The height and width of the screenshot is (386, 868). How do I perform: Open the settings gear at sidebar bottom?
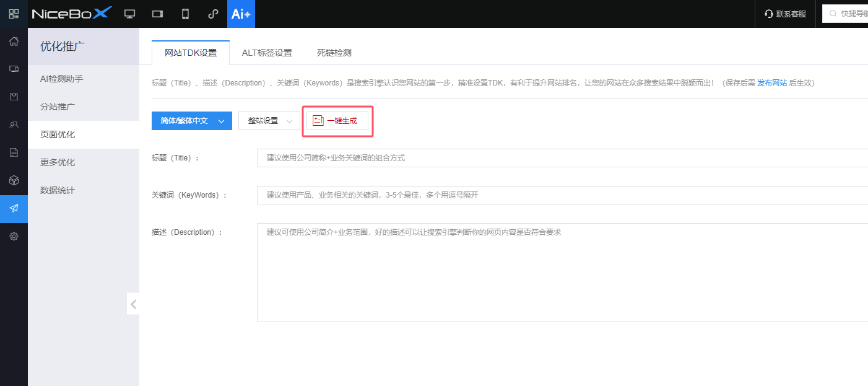pos(13,236)
